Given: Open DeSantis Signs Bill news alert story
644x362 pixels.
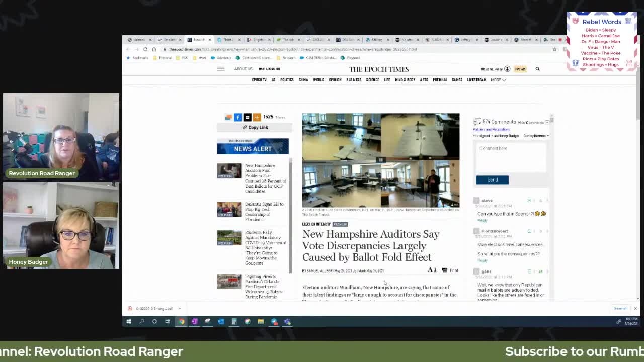Looking at the screenshot, I should tap(264, 212).
